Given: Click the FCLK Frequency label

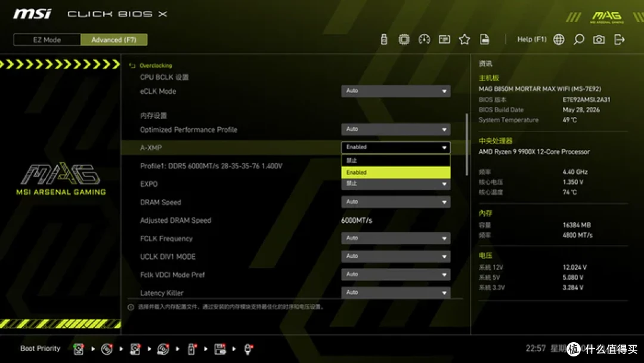Looking at the screenshot, I should click(x=166, y=238).
